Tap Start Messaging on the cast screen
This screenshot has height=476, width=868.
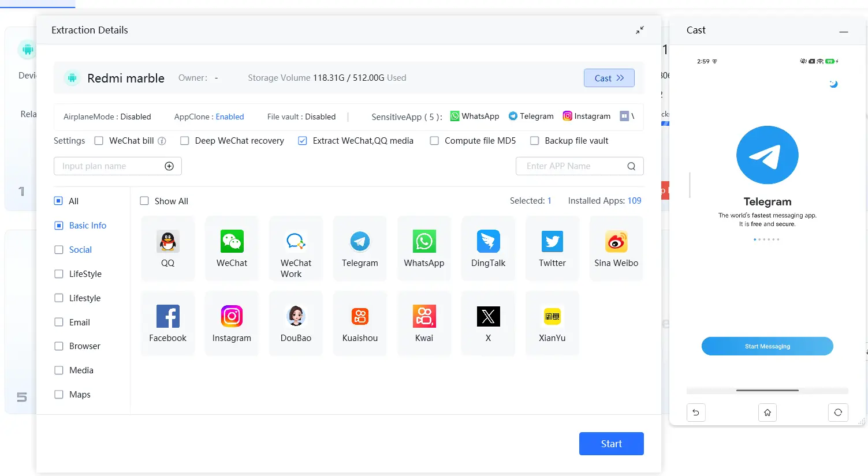pyautogui.click(x=768, y=346)
